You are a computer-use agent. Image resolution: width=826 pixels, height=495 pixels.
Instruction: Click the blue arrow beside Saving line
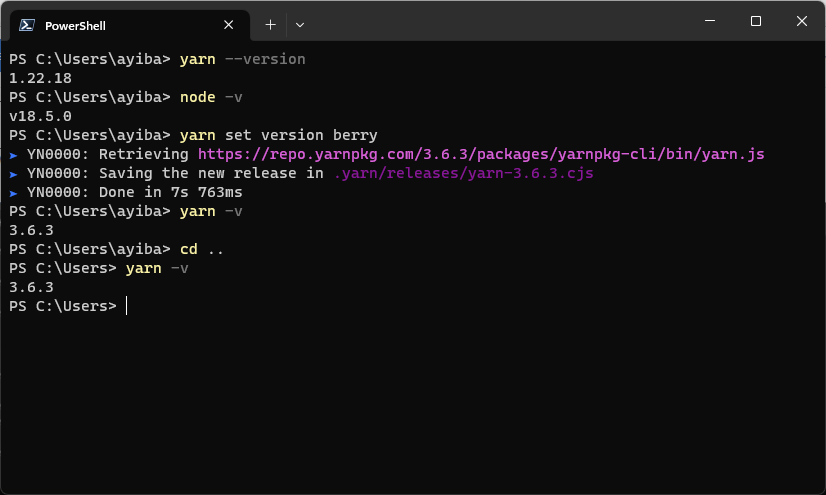coord(14,174)
